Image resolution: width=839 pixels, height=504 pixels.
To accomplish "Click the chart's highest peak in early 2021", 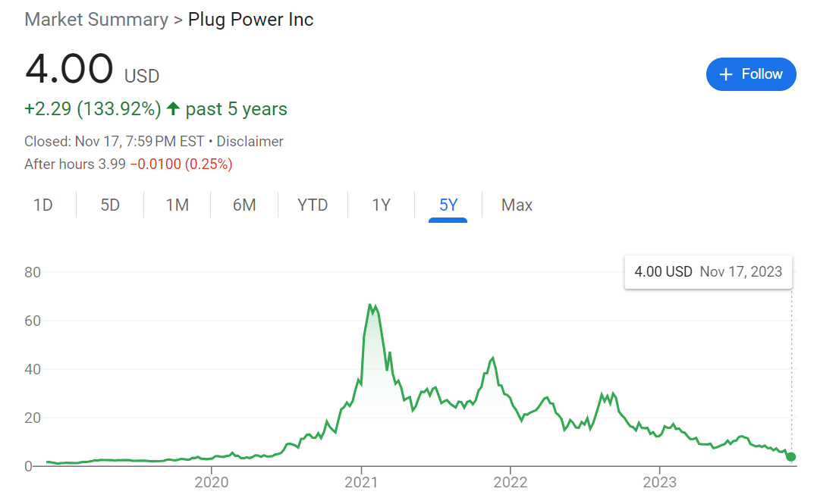I will (x=369, y=305).
